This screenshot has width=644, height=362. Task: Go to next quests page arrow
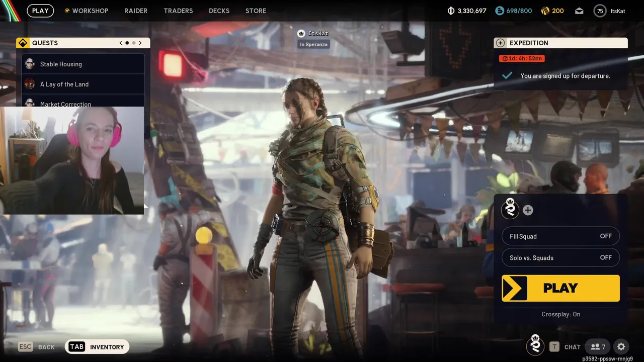click(x=140, y=43)
